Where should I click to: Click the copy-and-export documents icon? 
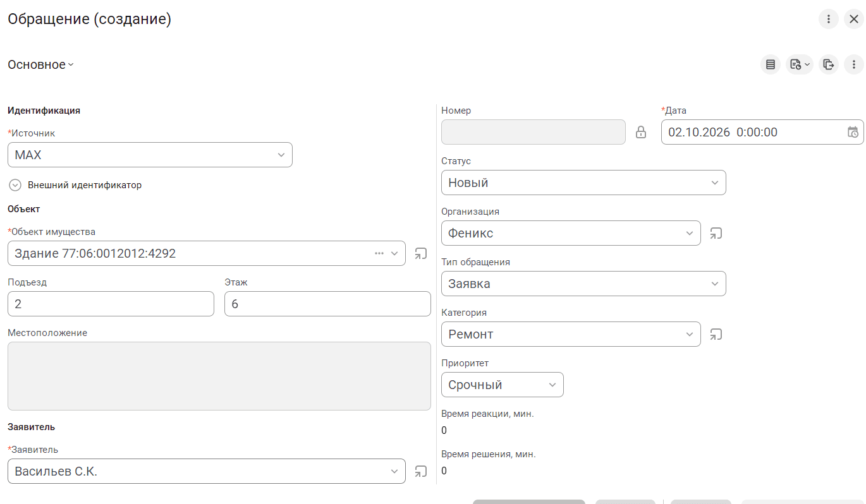tap(828, 64)
